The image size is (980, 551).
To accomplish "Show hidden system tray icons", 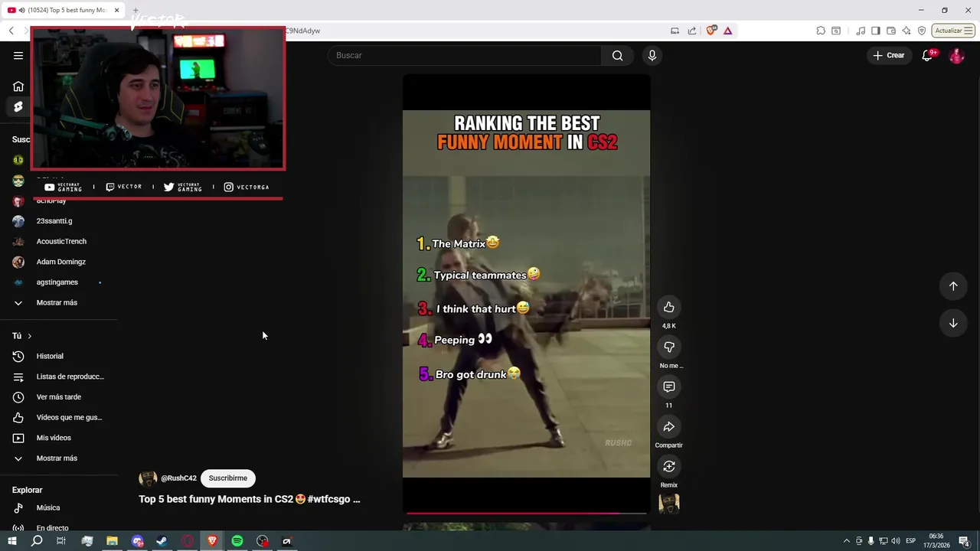I will tap(846, 541).
